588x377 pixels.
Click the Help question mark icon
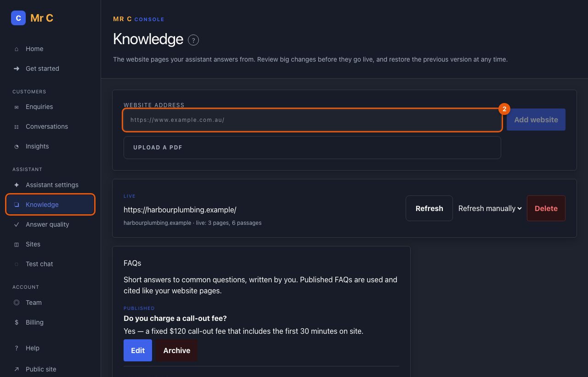17,348
